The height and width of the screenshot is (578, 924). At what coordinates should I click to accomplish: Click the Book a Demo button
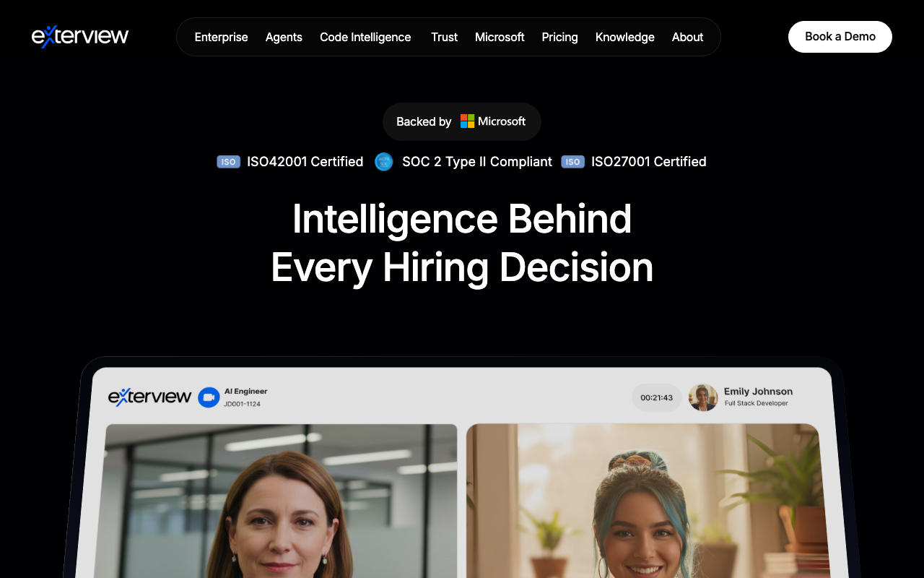tap(840, 37)
